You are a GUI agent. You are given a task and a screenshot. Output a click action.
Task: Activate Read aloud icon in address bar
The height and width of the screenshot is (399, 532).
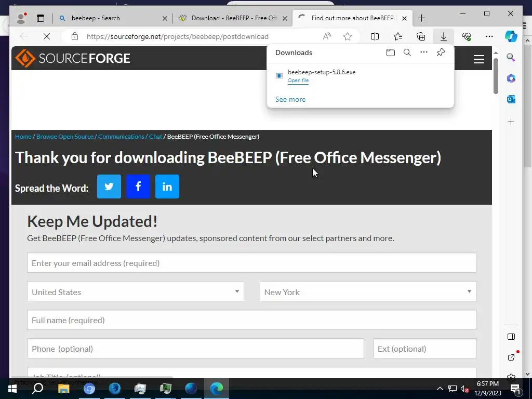(x=327, y=36)
